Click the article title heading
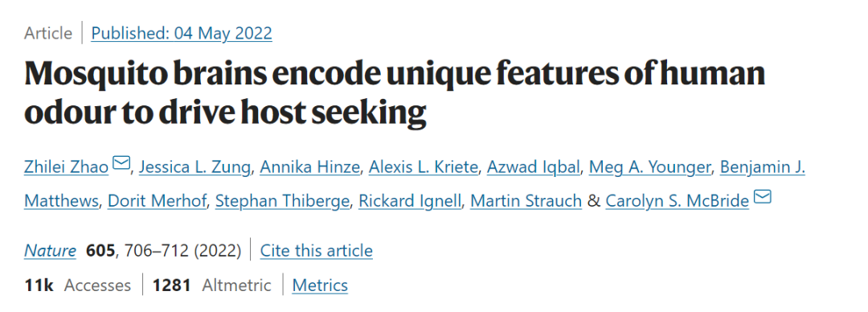 click(395, 93)
